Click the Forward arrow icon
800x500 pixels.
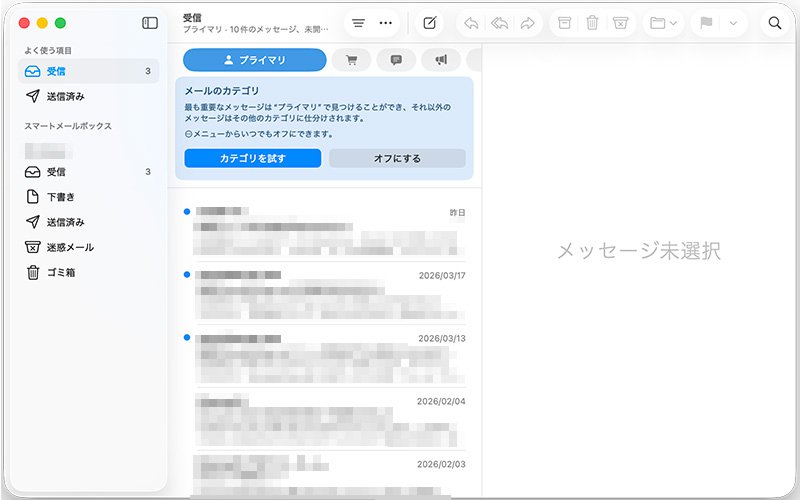(x=528, y=23)
